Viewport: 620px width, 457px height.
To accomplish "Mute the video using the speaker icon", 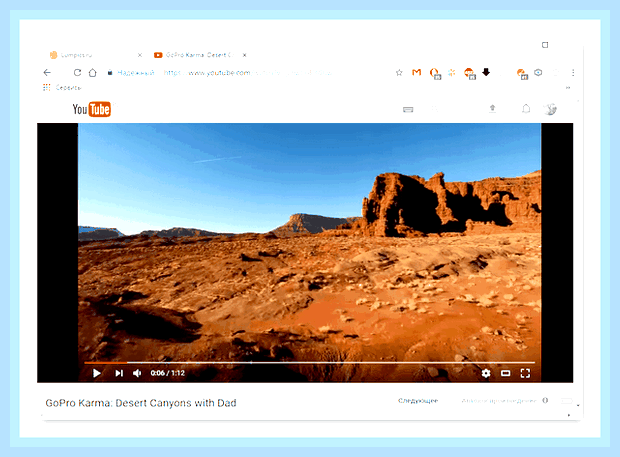I will [137, 373].
